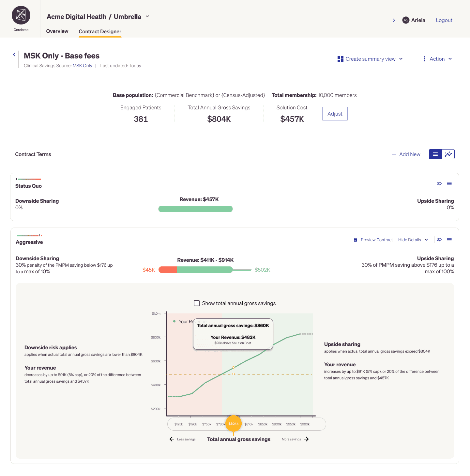
Task: Switch to chart view icon
Action: click(448, 154)
